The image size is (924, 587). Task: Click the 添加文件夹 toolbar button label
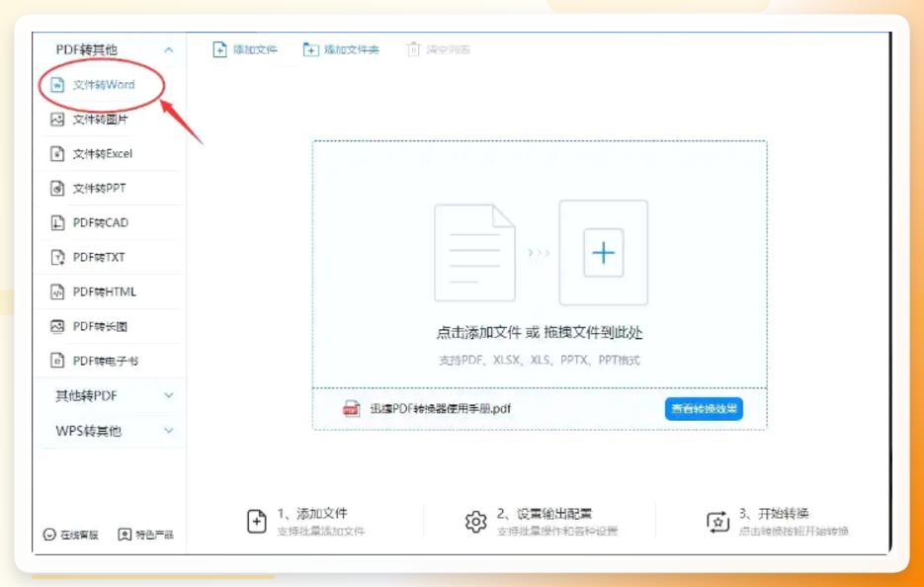352,49
